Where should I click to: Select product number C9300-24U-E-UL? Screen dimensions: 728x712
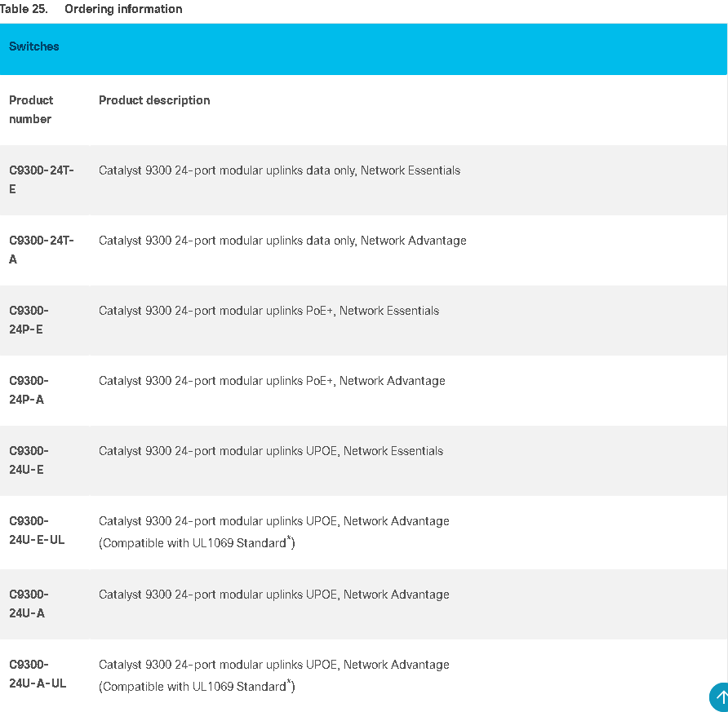[x=37, y=530]
